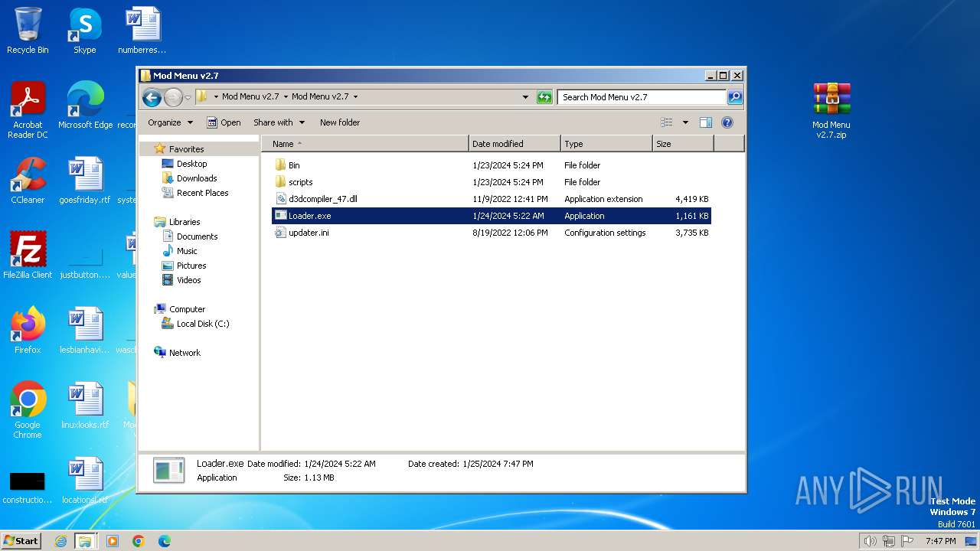Open the Documents library
This screenshot has height=551, width=980.
tap(197, 236)
